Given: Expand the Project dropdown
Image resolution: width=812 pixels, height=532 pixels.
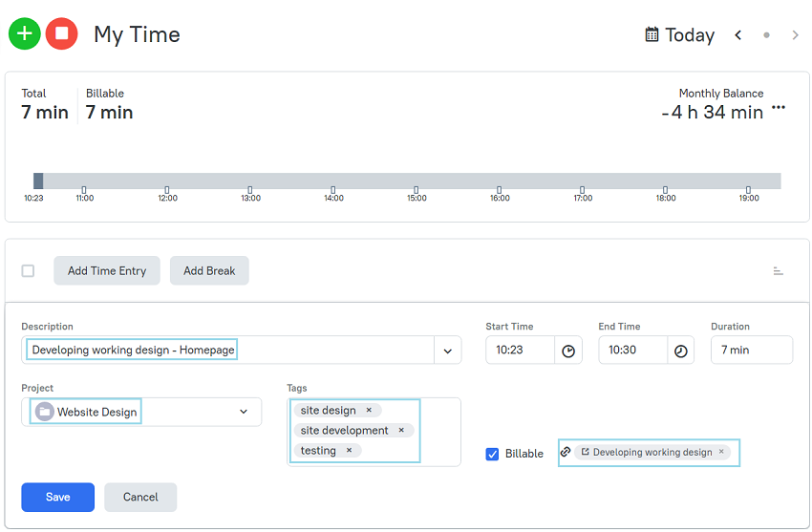Looking at the screenshot, I should [244, 412].
